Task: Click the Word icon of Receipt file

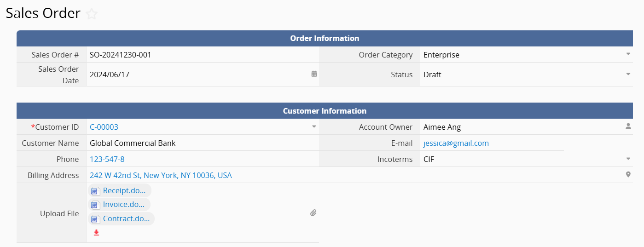Action: [95, 191]
